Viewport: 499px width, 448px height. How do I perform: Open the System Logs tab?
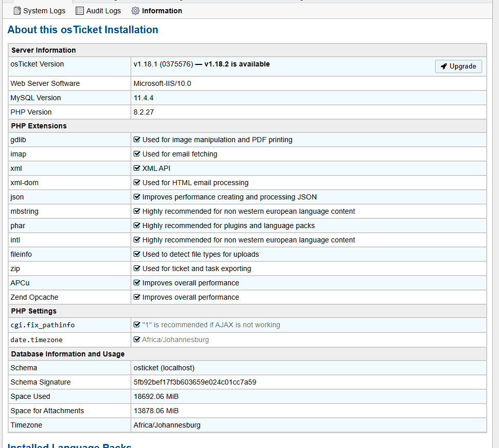44,11
